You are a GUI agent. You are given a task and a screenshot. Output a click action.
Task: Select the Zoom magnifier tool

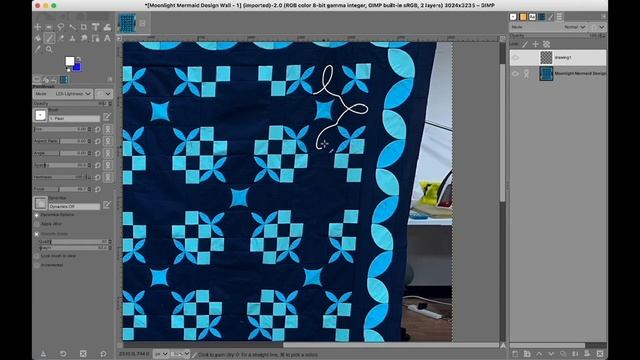point(49,50)
